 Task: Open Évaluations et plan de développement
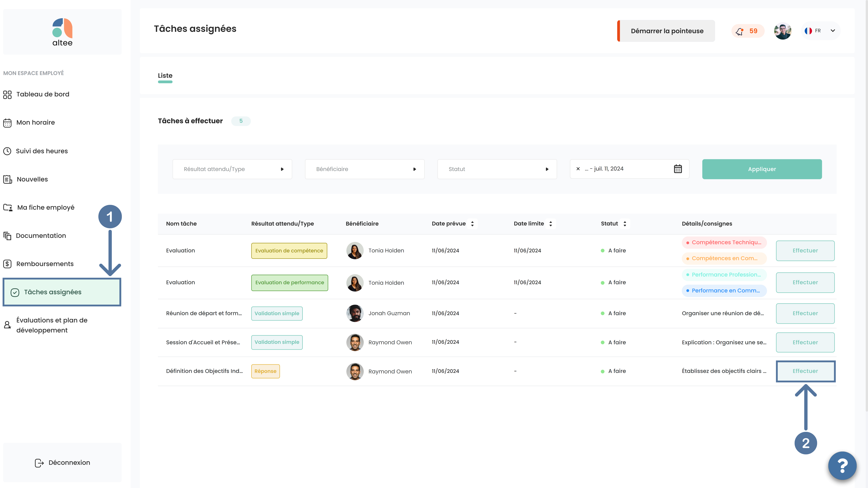tap(52, 325)
